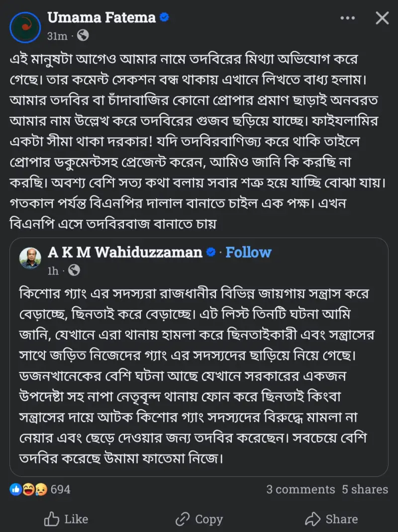Open Umama Fatema's profile picture
Viewport: 398px width, 532px height.
pos(25,27)
